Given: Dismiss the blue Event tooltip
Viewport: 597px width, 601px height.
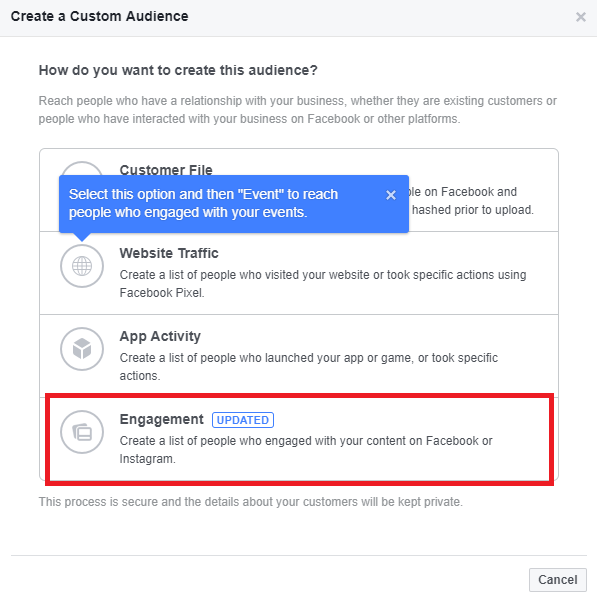Looking at the screenshot, I should (x=391, y=195).
